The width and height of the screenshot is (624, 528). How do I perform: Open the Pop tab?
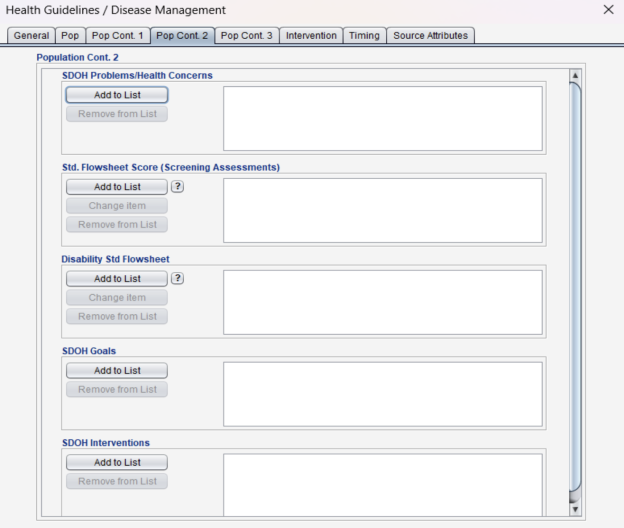[x=70, y=36]
